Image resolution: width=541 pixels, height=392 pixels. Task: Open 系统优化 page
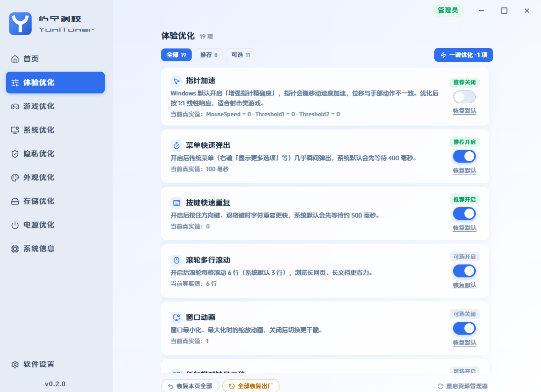(55, 130)
